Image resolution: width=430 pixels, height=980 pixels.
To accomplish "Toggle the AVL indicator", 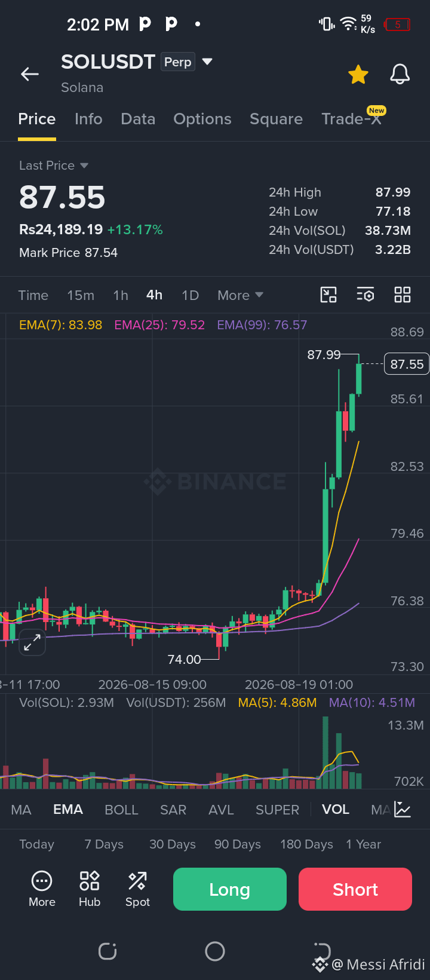I will [x=221, y=810].
